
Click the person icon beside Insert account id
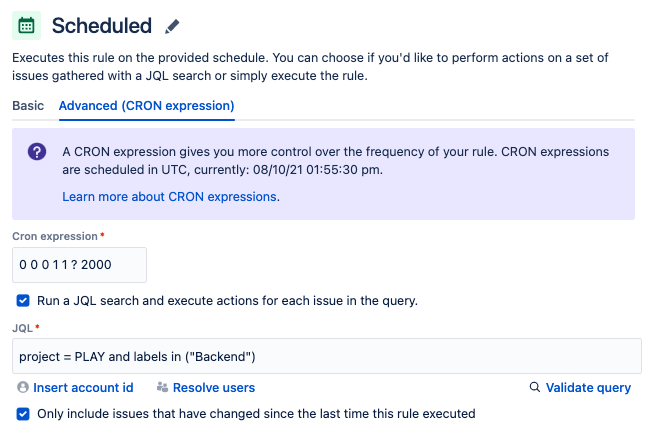[22, 387]
